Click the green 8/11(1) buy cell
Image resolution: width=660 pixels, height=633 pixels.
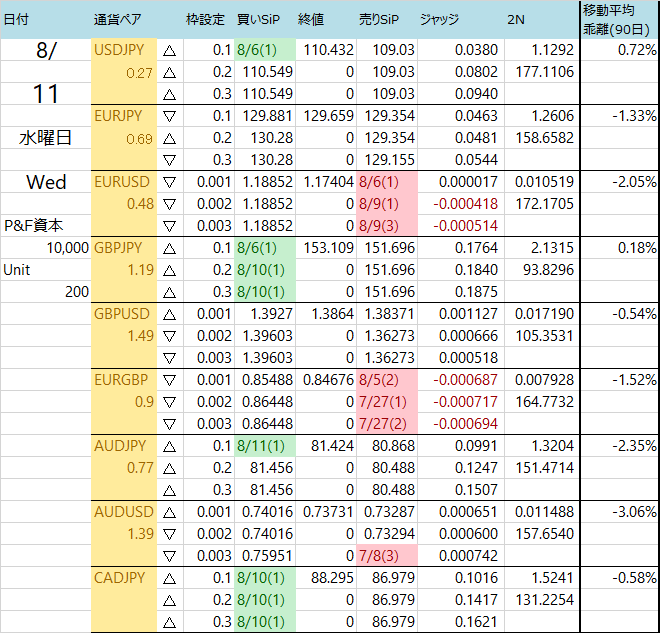click(x=265, y=446)
